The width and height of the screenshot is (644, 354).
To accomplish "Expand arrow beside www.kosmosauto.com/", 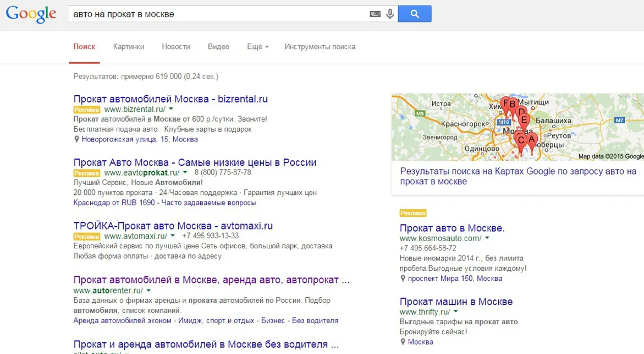I will coord(487,238).
